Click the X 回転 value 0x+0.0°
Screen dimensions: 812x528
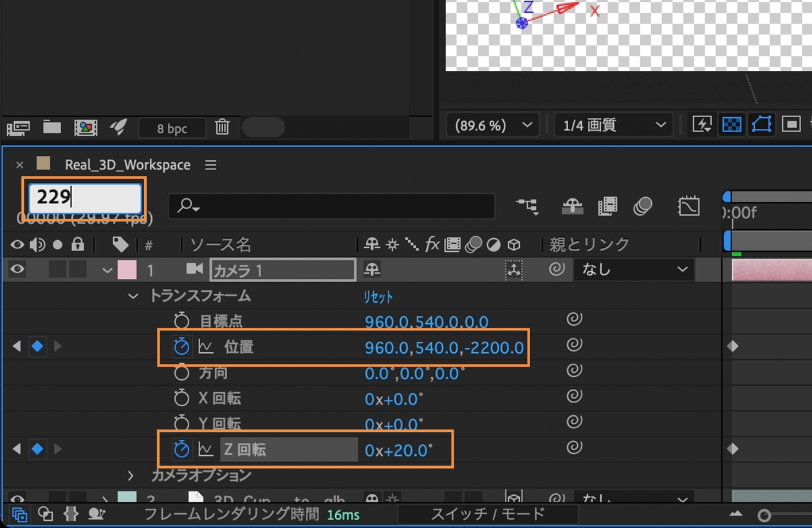tap(394, 399)
